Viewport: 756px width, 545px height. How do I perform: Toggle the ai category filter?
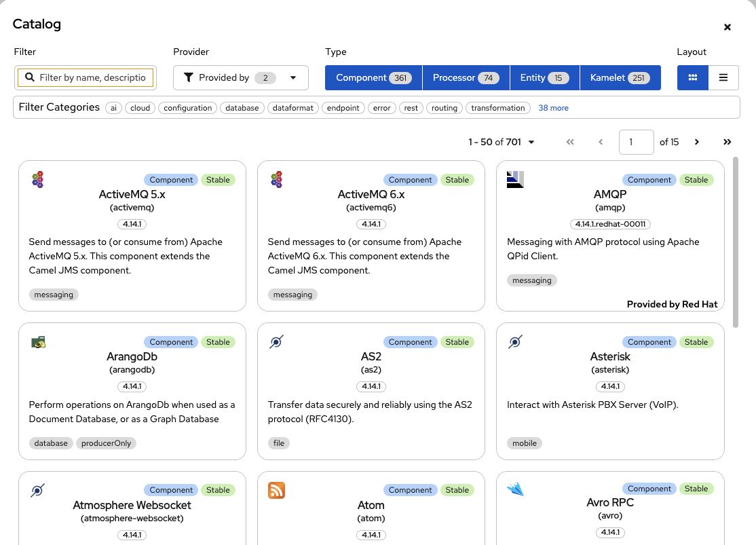pyautogui.click(x=113, y=108)
